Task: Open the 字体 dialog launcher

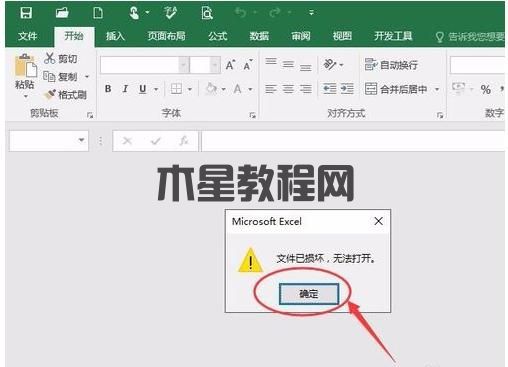Action: tap(252, 115)
